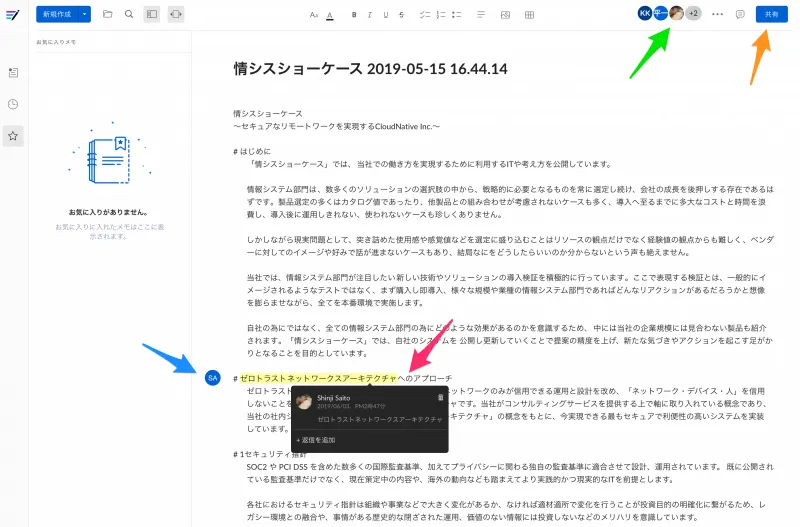This screenshot has height=527, width=800.
Task: Insert a table
Action: (530, 15)
